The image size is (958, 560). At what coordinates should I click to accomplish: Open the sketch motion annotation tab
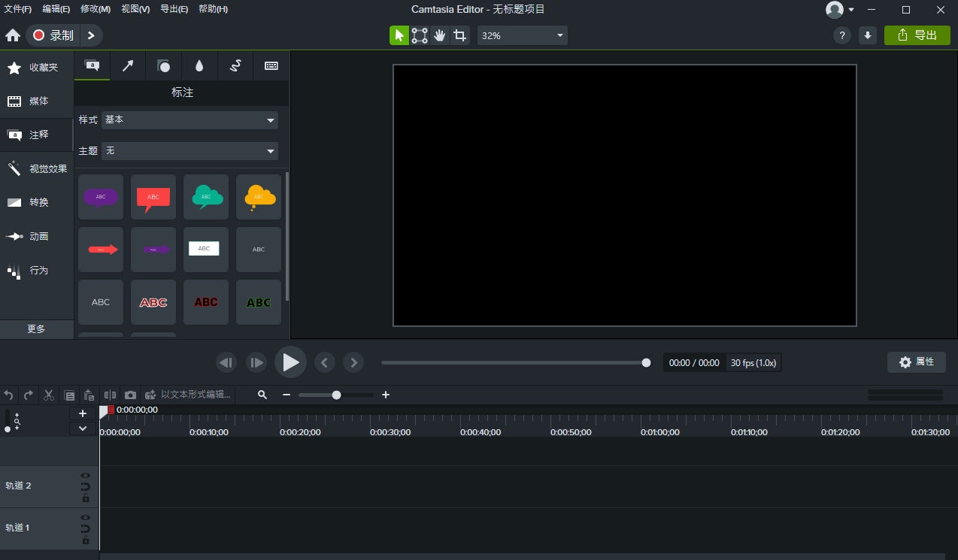(x=235, y=66)
